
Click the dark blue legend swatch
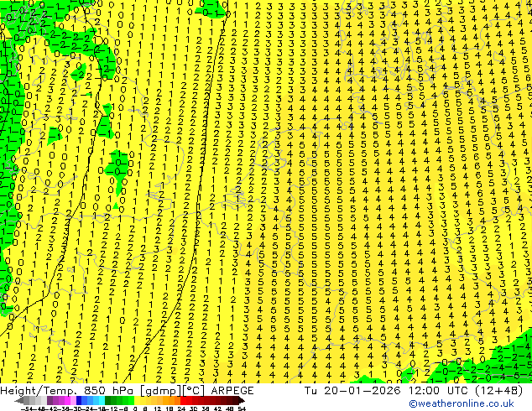point(79,400)
